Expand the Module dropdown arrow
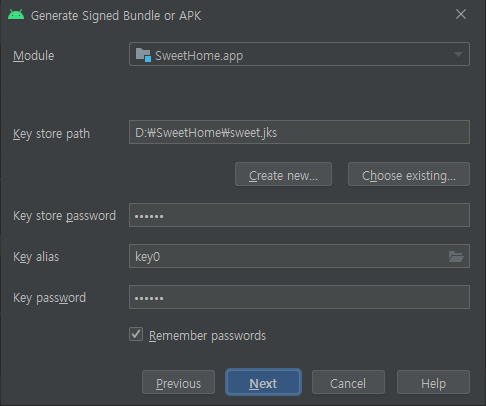 tap(458, 54)
